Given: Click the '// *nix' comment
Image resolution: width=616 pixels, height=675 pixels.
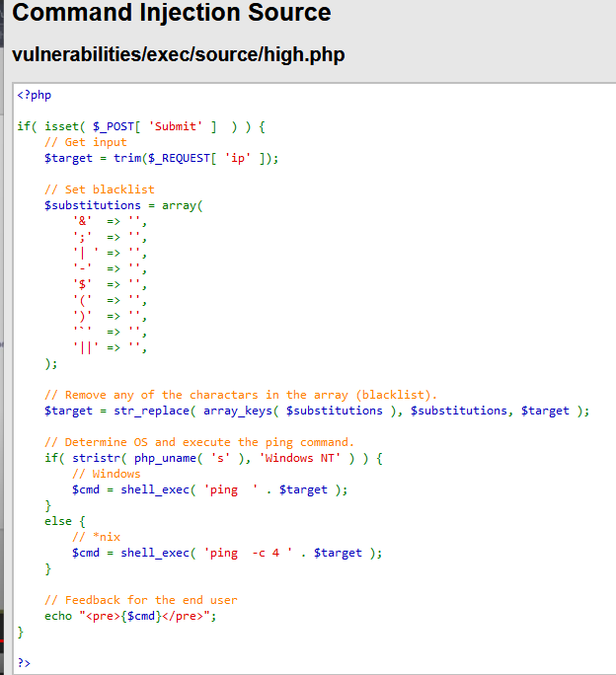Looking at the screenshot, I should pyautogui.click(x=96, y=537).
